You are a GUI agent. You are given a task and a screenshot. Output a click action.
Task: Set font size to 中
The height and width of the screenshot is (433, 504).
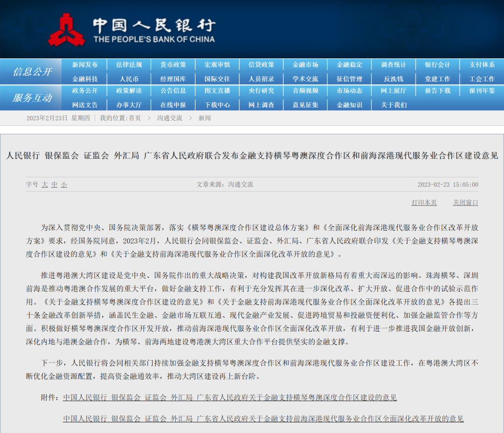tap(54, 185)
